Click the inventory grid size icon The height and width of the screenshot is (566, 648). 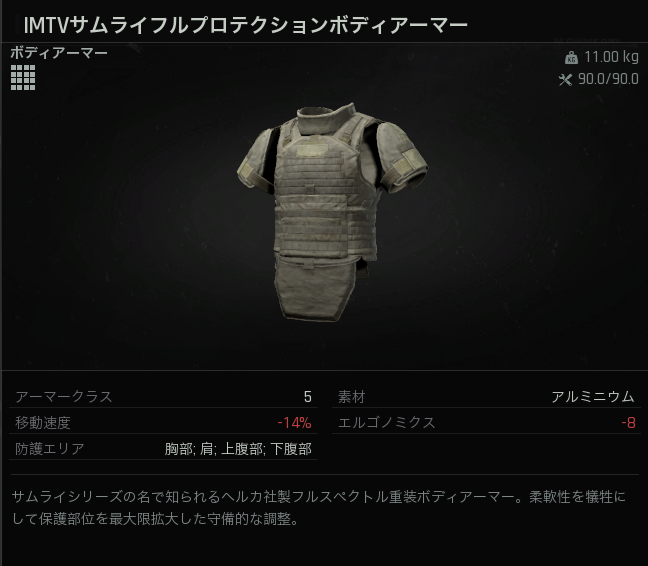(23, 77)
